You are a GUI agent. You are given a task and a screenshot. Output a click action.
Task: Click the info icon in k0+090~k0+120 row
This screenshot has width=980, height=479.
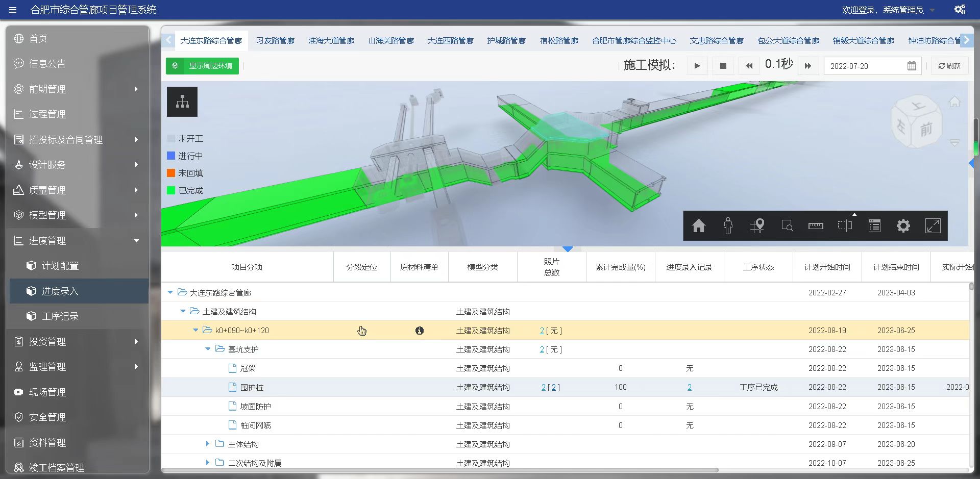pos(420,331)
